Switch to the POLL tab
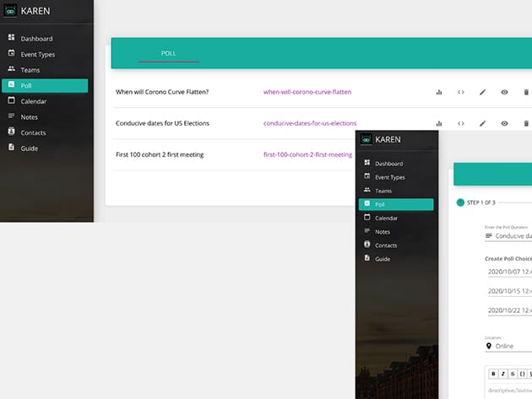532x399 pixels. (x=168, y=53)
